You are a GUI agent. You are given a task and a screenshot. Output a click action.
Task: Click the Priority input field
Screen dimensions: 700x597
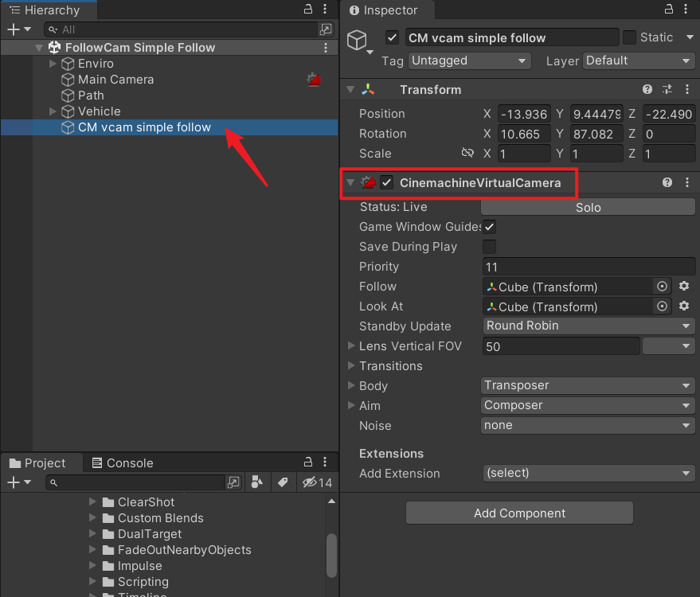point(589,267)
